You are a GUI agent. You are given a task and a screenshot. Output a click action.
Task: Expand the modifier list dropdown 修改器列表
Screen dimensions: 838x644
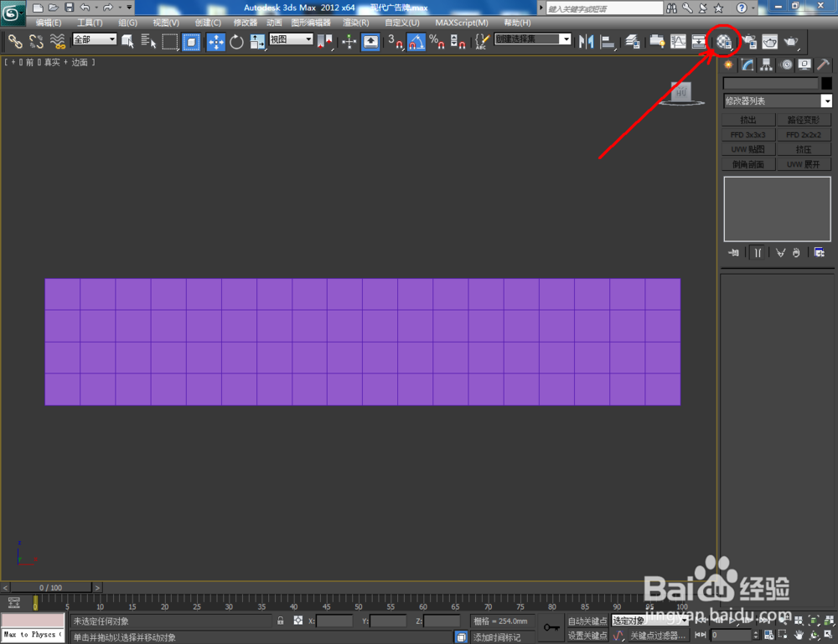[777, 101]
